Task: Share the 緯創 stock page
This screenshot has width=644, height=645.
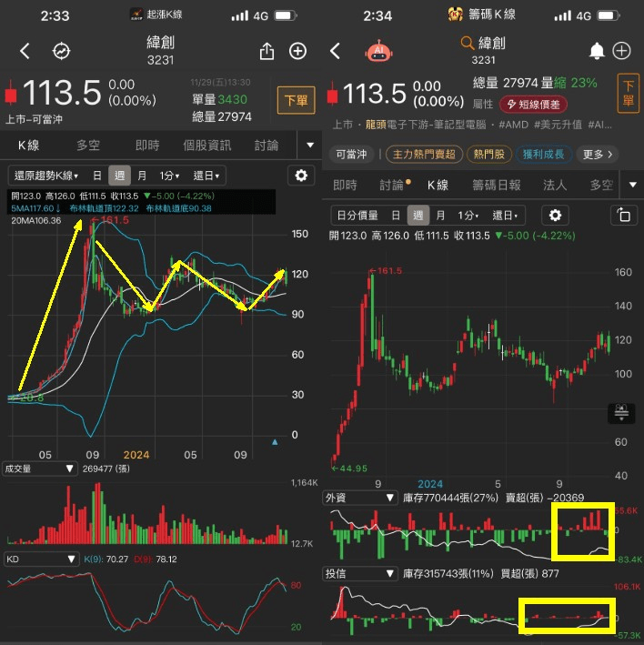Action: coord(267,52)
